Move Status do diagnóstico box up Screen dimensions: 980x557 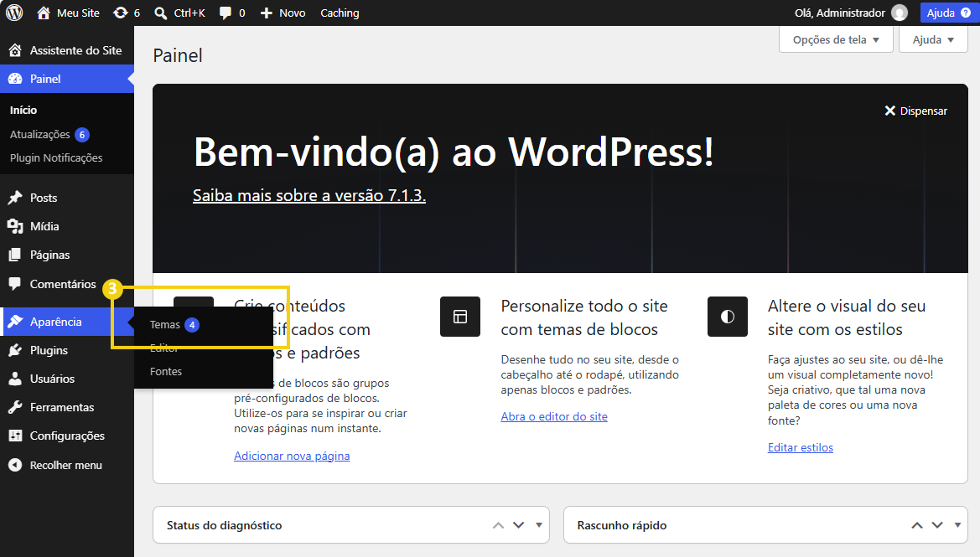[x=498, y=525]
